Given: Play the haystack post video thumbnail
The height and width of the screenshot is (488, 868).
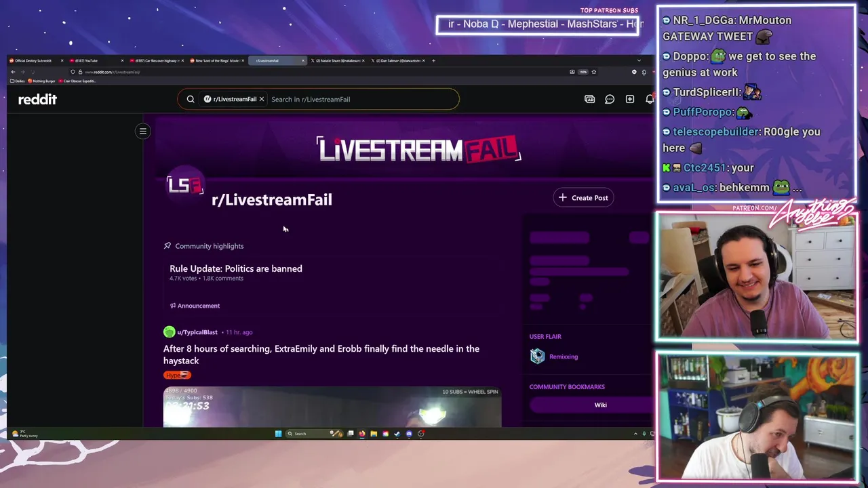Looking at the screenshot, I should click(x=332, y=407).
